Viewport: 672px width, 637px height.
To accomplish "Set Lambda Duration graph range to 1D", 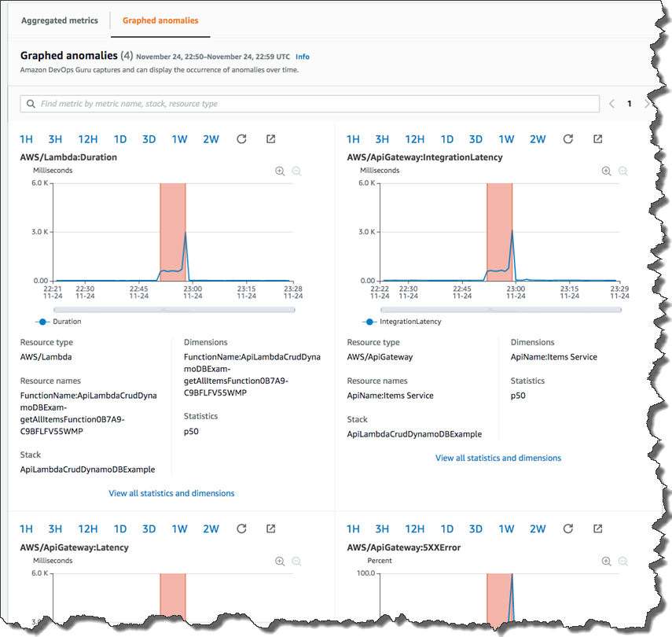I will 120,139.
